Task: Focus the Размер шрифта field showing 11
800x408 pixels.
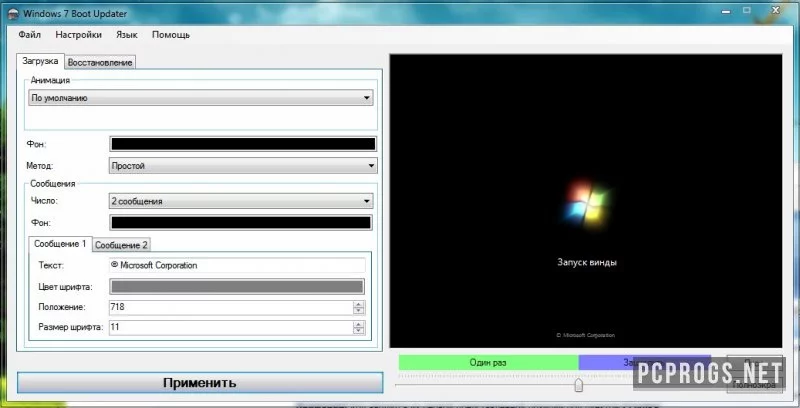Action: (x=231, y=327)
